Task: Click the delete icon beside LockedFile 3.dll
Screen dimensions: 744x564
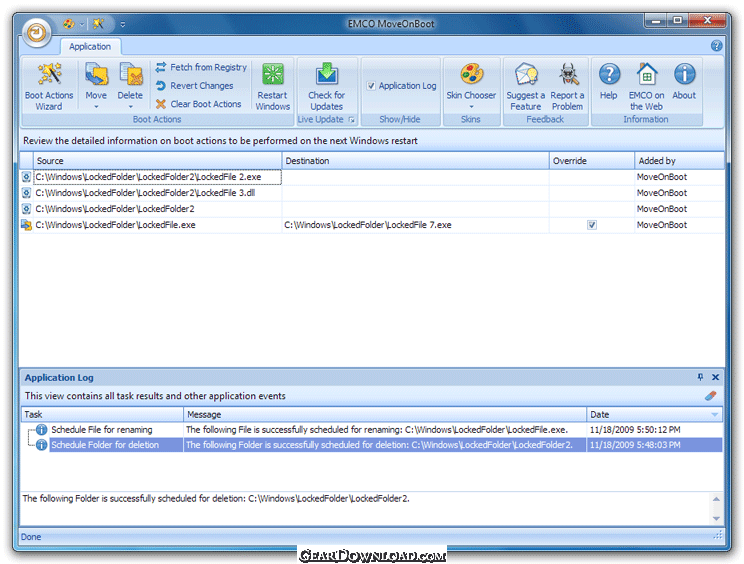Action: click(x=26, y=193)
